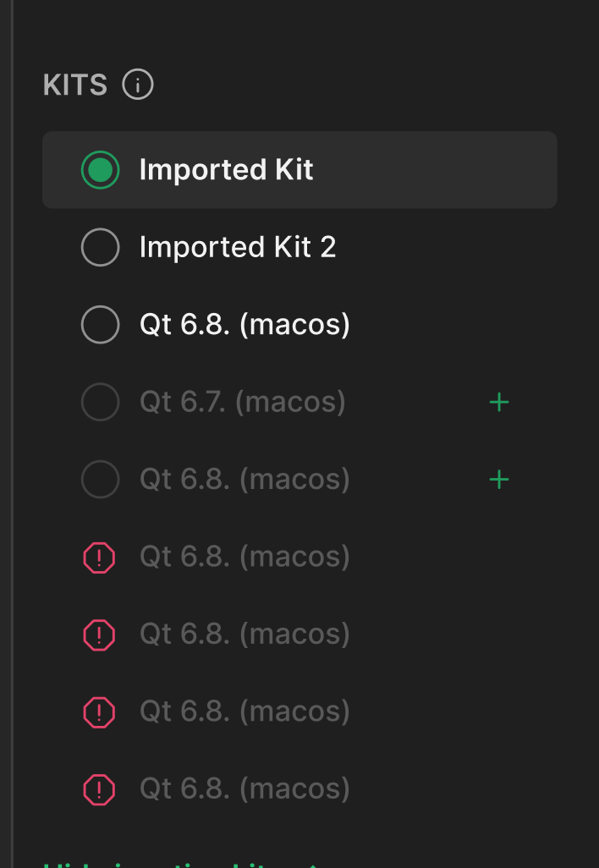Click label of last errored Qt 6.8. kit
This screenshot has width=599, height=868.
[245, 790]
